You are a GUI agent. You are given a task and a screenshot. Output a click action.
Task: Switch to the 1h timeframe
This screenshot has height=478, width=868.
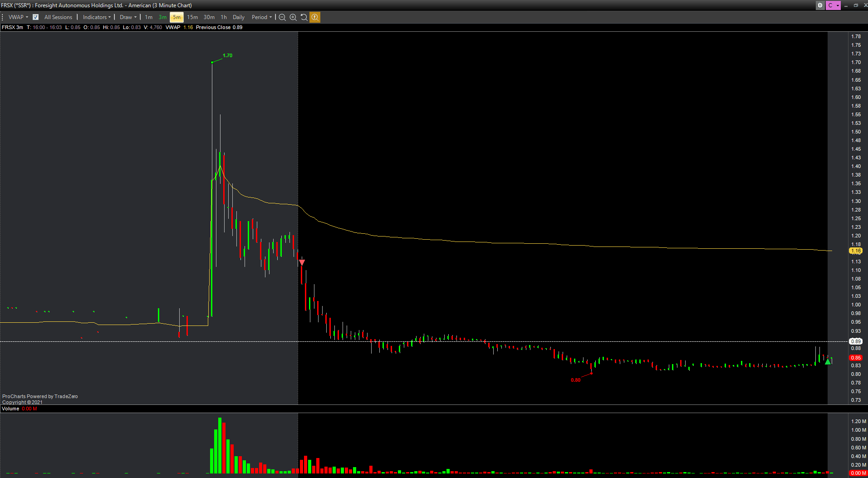224,17
